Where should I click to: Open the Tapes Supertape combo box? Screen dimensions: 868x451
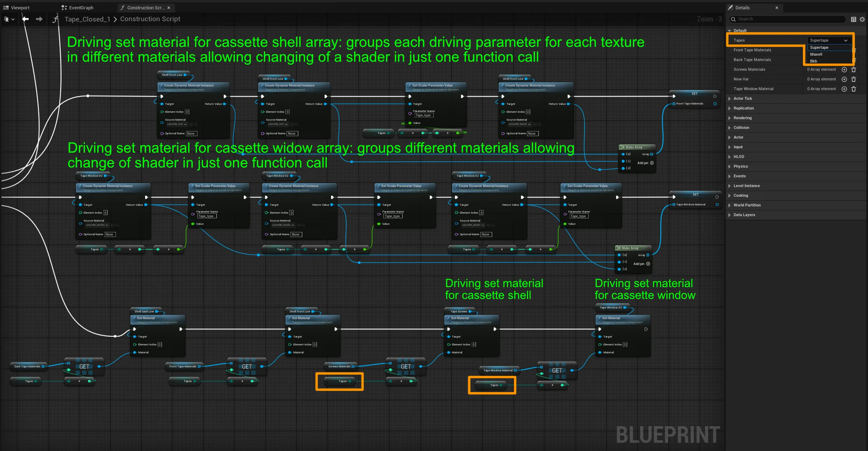tap(829, 40)
